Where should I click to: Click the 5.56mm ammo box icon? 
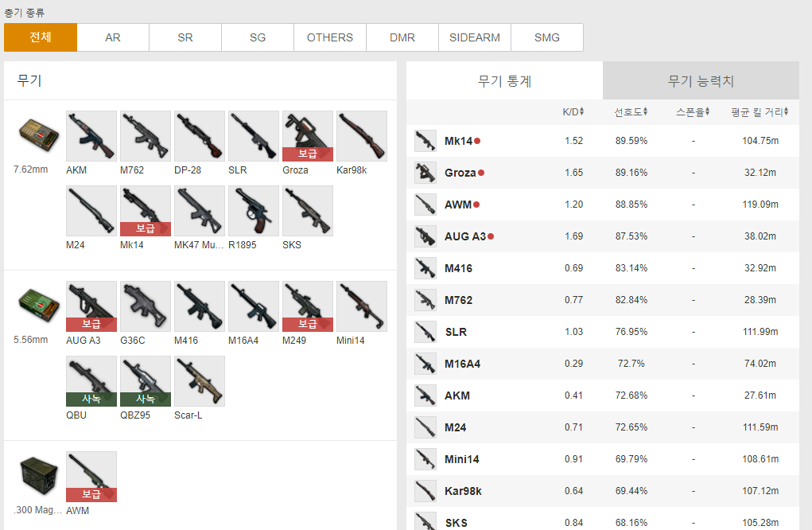[39, 305]
